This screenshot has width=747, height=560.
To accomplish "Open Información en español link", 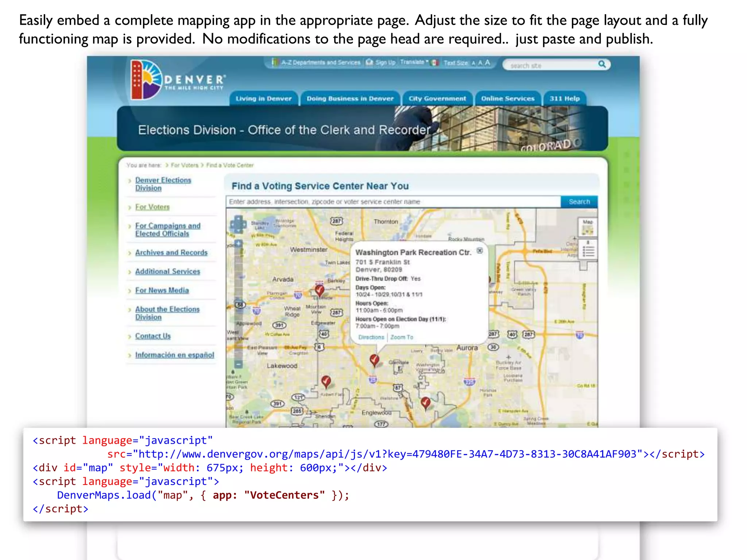I will [x=174, y=355].
